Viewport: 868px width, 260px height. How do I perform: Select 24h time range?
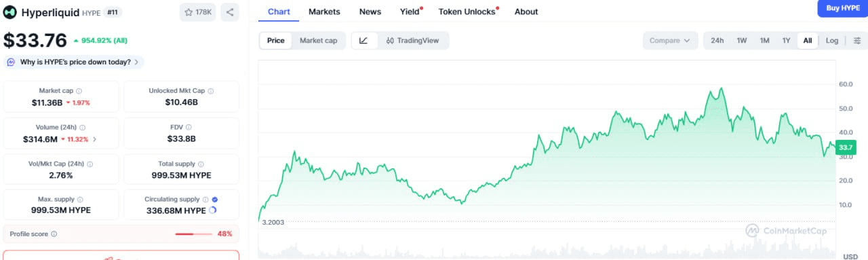717,41
